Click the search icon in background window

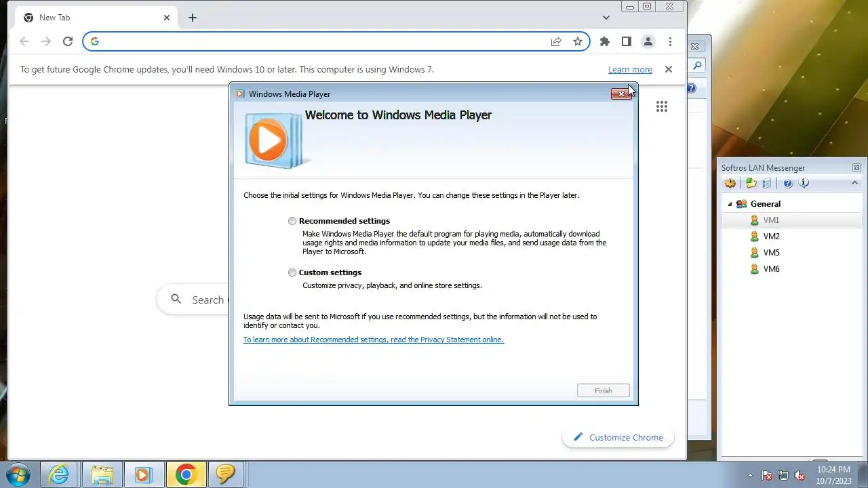pos(696,66)
